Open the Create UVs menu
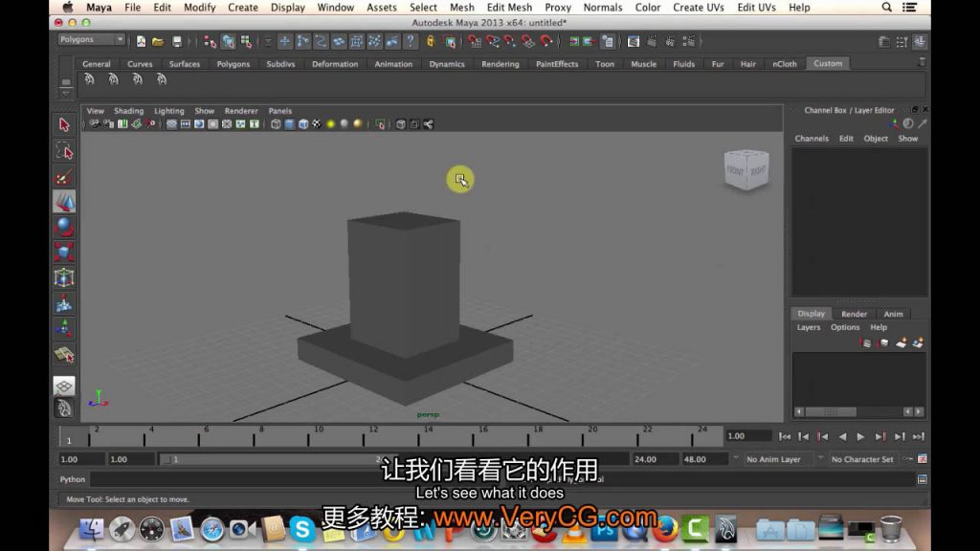Screen dimensions: 980x551 coord(698,8)
